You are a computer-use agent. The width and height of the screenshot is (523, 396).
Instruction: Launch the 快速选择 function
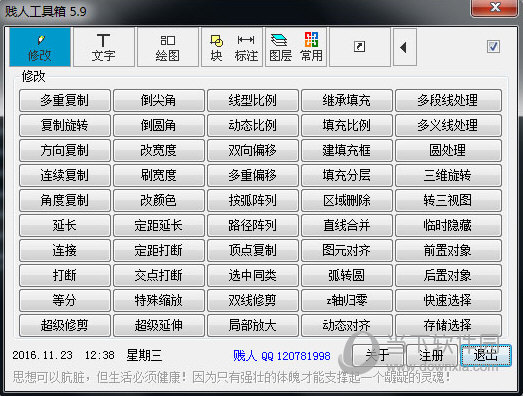(x=448, y=300)
